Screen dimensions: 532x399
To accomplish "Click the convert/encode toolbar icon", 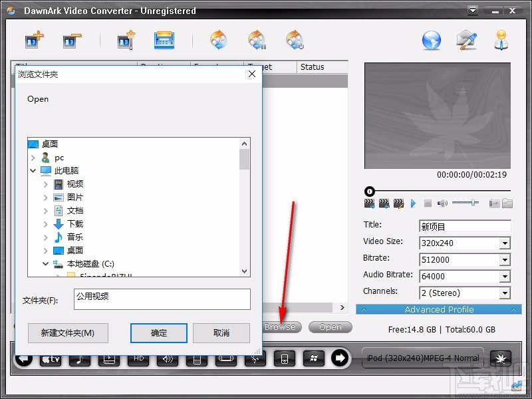I will (x=164, y=40).
